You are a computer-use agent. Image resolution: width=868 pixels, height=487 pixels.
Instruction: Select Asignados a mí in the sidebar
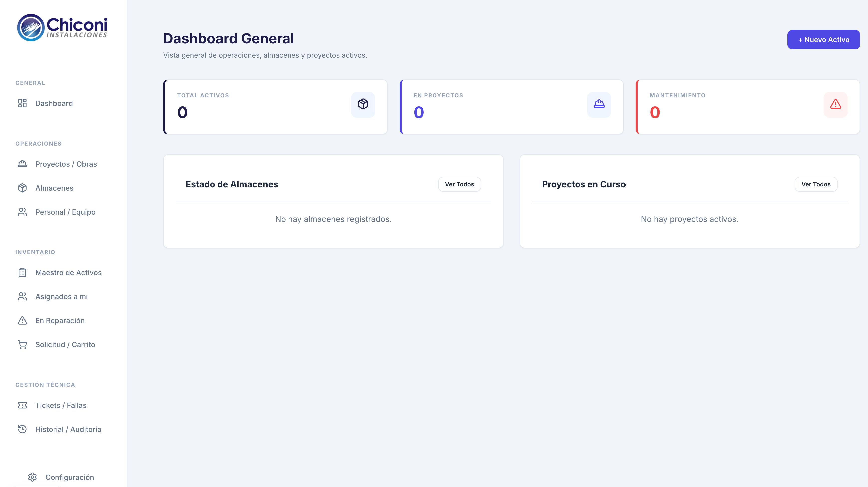tap(61, 296)
